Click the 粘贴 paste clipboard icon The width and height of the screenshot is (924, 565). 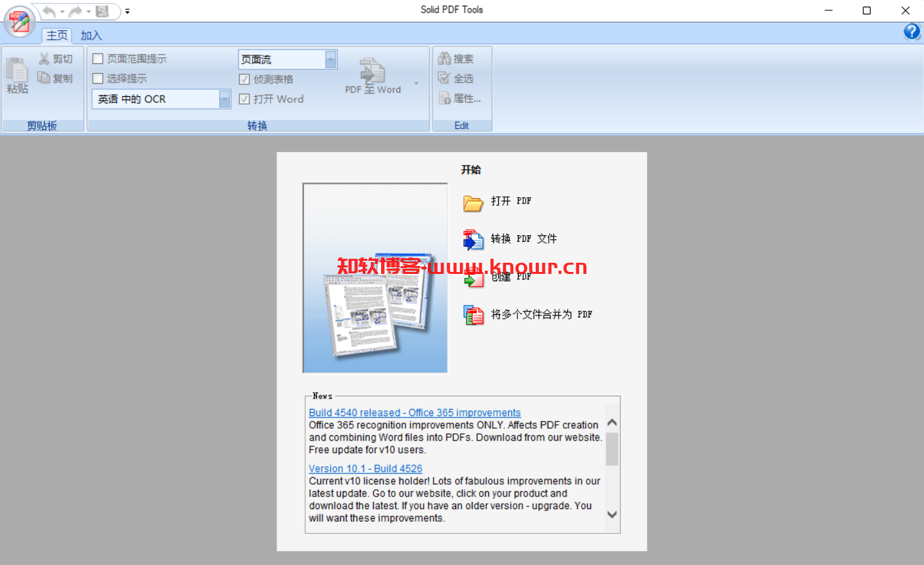point(17,68)
